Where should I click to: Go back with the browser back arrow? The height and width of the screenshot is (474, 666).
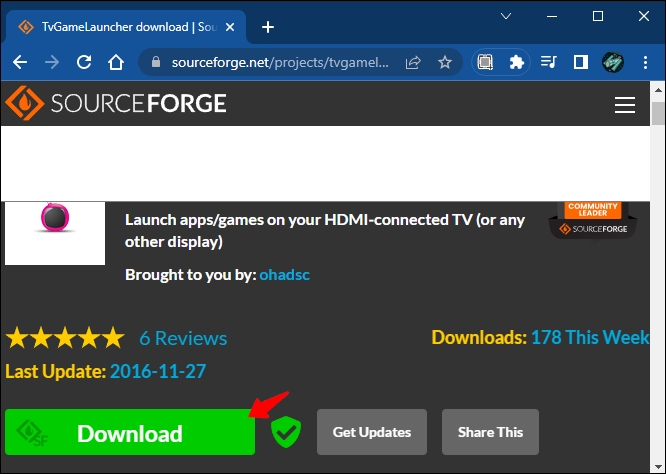click(20, 62)
